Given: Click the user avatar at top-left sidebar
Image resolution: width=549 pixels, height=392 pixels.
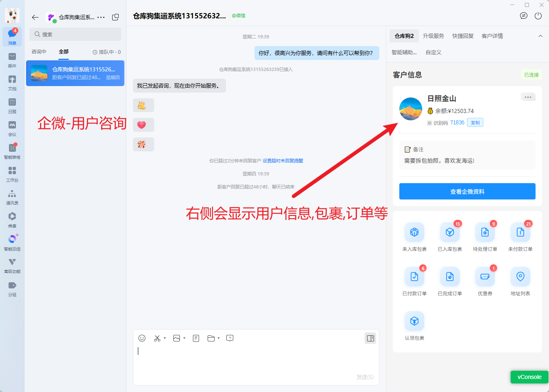Looking at the screenshot, I should [12, 16].
